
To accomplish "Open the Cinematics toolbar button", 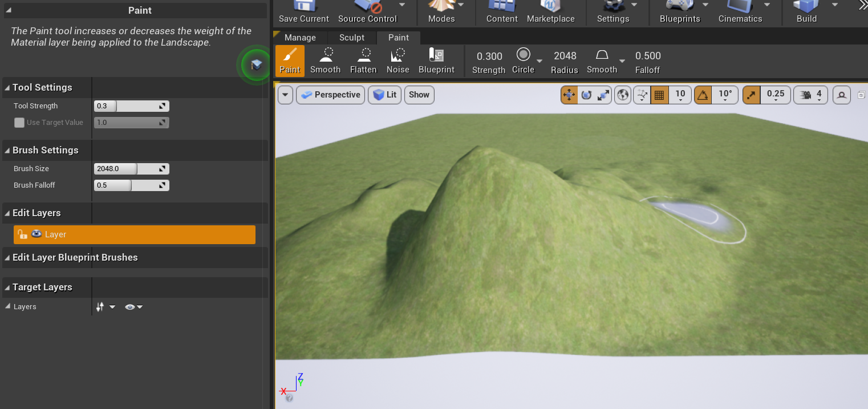I will tap(740, 12).
